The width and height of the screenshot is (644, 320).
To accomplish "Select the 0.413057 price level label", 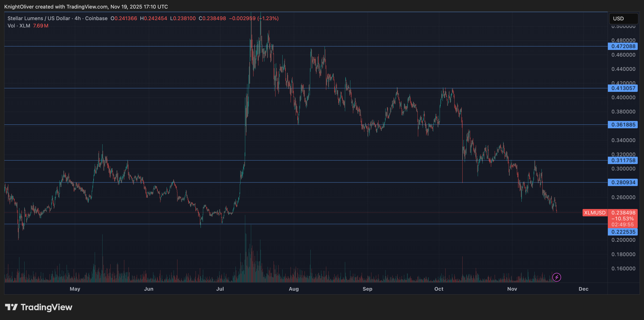I will click(x=623, y=88).
